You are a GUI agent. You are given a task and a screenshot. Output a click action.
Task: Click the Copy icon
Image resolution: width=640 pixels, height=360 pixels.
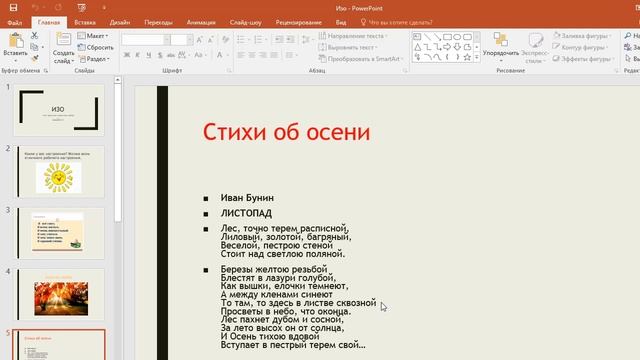pos(35,47)
